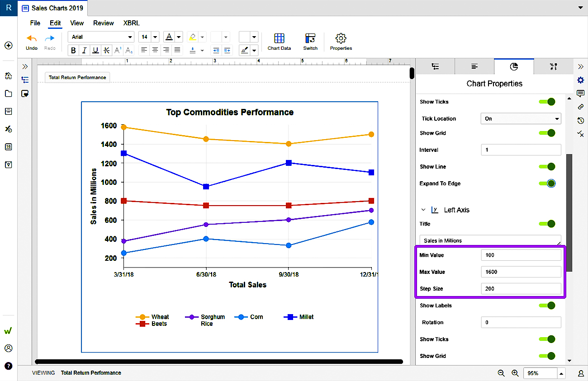The height and width of the screenshot is (381, 588).
Task: Apply bold formatting with B button
Action: [74, 50]
